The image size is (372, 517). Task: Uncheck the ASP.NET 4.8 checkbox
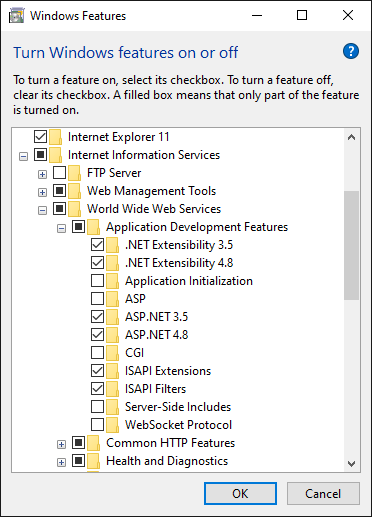point(97,334)
